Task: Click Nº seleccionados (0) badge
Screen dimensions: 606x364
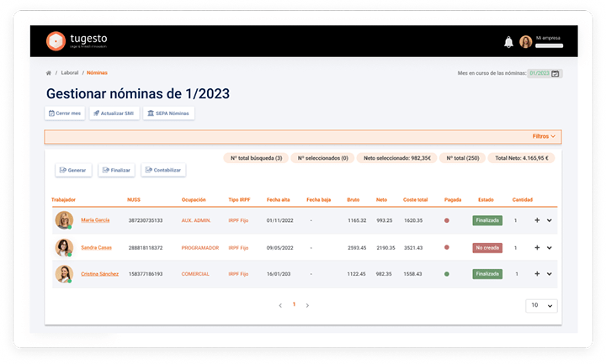Action: coord(322,158)
